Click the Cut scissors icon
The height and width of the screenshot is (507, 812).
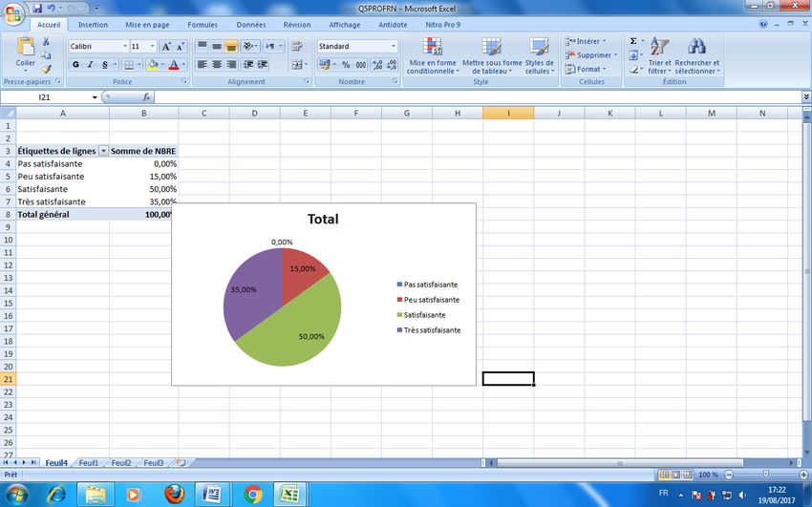[x=46, y=41]
